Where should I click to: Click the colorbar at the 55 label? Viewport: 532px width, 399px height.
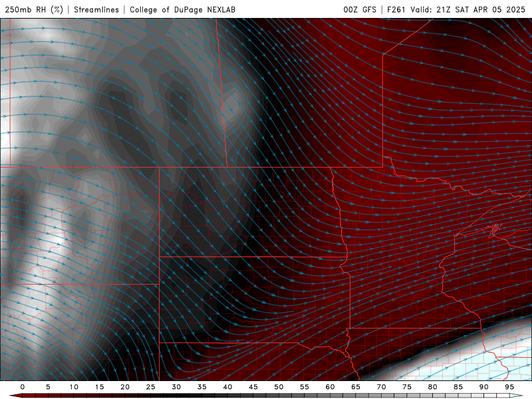tap(305, 387)
